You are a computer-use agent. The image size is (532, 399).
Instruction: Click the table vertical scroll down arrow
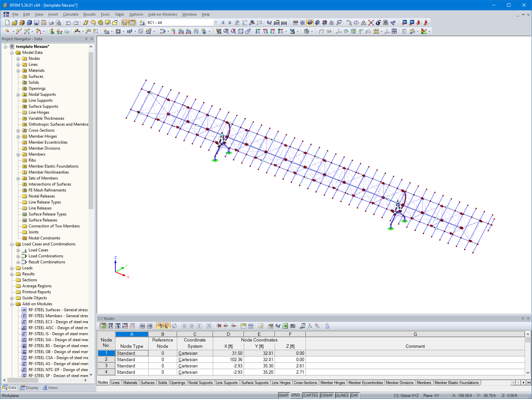tap(528, 373)
